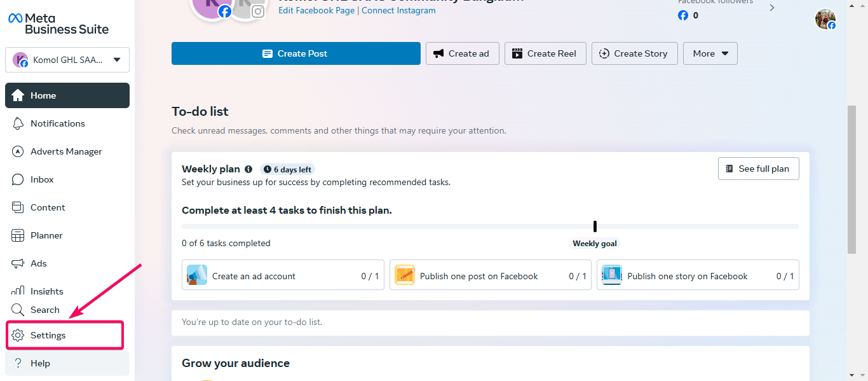Click the 6 days left badge

click(287, 169)
